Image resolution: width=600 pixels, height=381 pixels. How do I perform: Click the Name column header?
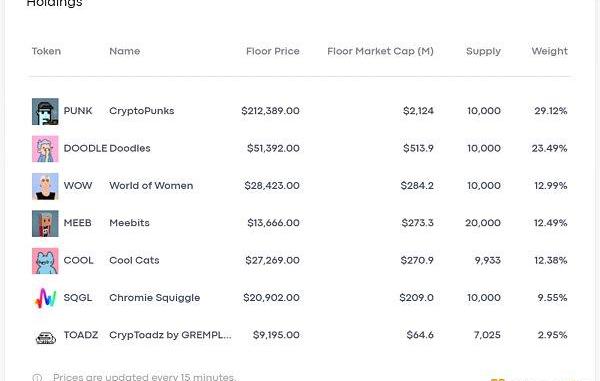pos(125,51)
